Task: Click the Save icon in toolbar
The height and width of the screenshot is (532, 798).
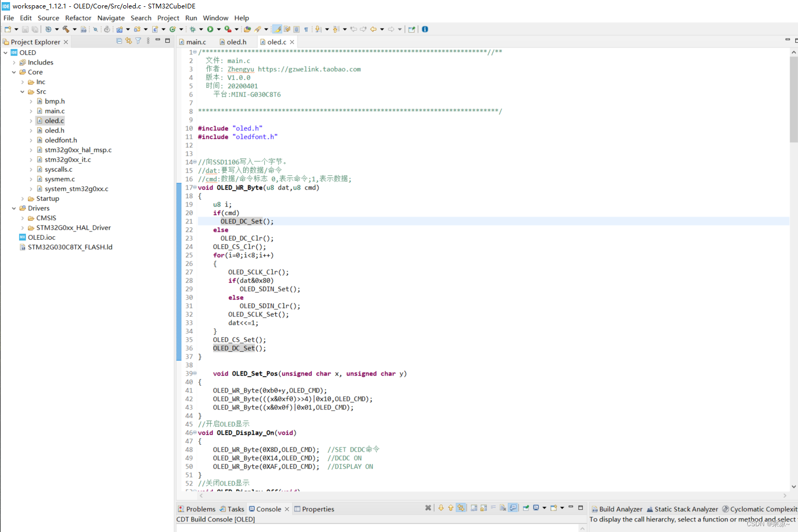Action: pyautogui.click(x=25, y=29)
